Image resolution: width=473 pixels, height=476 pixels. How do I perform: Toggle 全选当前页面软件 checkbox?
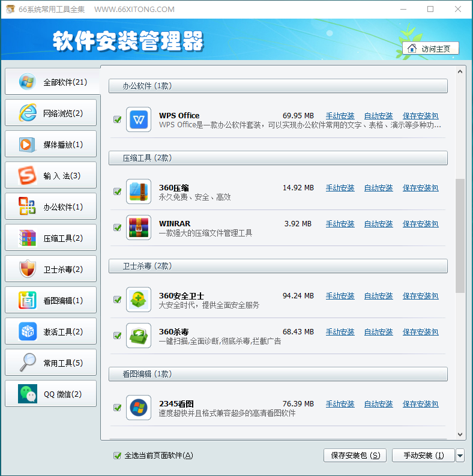tap(118, 456)
